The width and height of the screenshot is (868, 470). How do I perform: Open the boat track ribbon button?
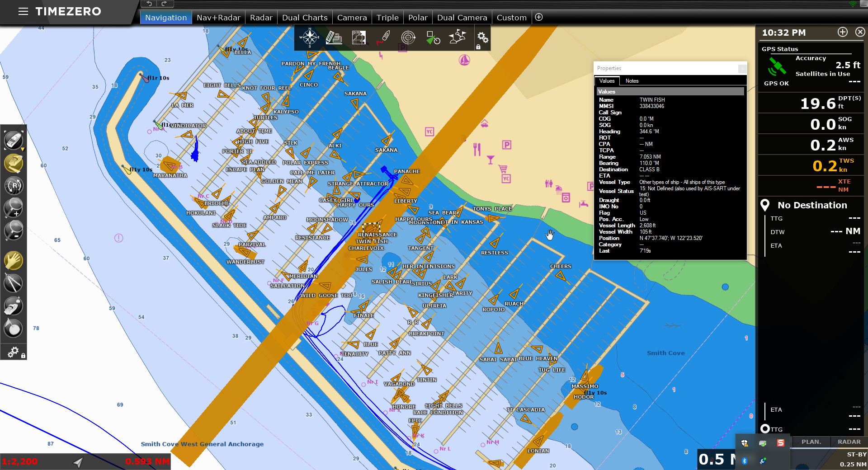pos(384,38)
